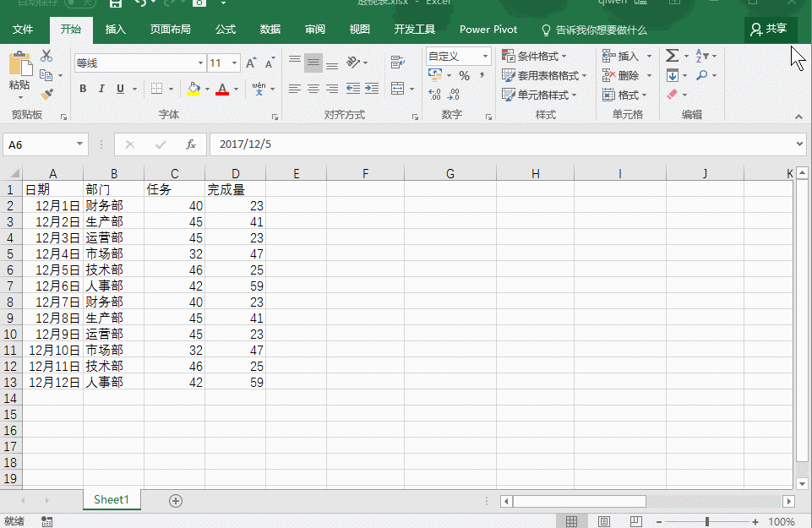Click the wrap text icon
Image resolution: width=812 pixels, height=528 pixels.
pyautogui.click(x=398, y=63)
